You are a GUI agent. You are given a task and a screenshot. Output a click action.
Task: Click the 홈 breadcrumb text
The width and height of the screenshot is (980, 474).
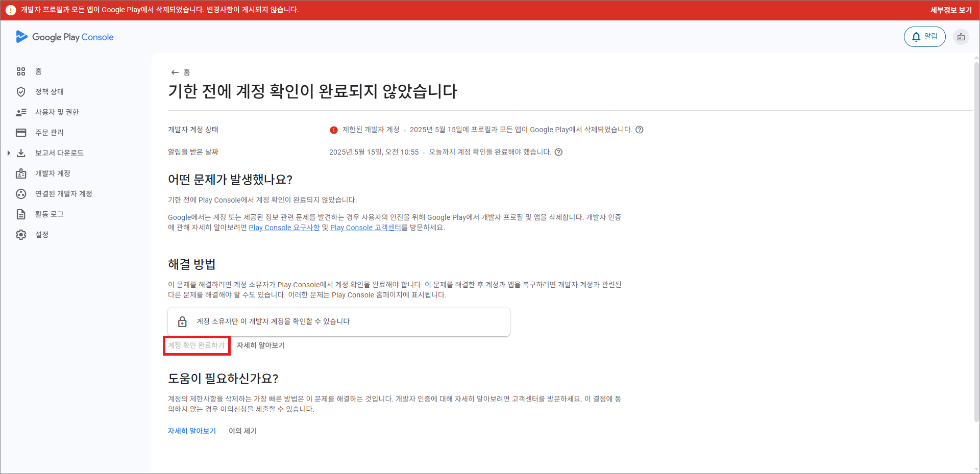point(187,72)
